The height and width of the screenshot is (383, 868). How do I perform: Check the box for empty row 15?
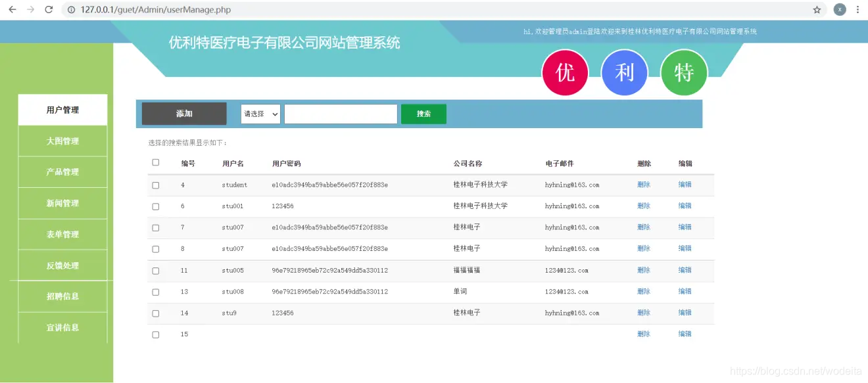coord(156,335)
